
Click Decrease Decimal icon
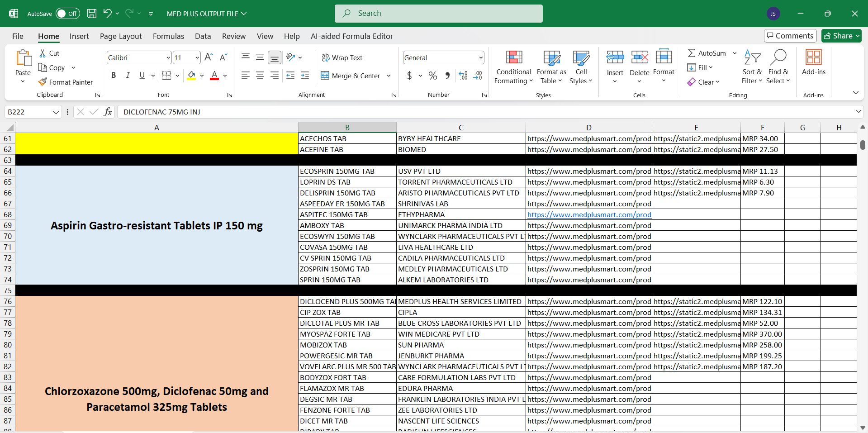click(x=478, y=76)
